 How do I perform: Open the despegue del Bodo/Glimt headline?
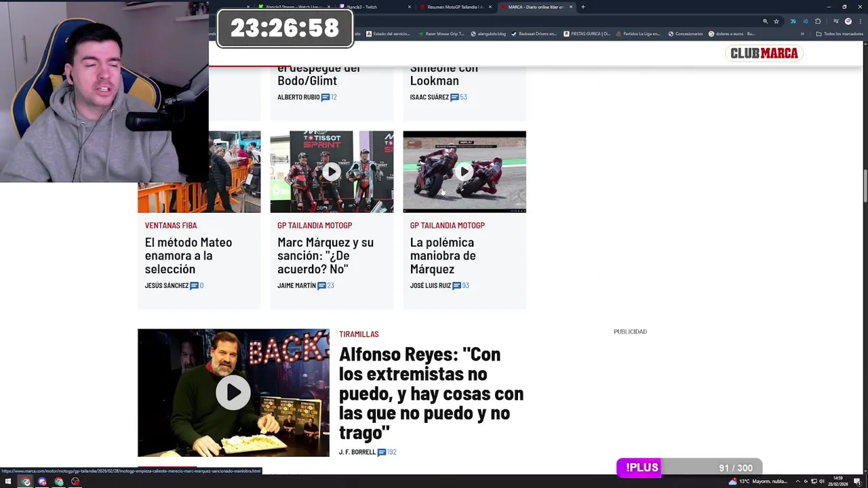coord(319,74)
